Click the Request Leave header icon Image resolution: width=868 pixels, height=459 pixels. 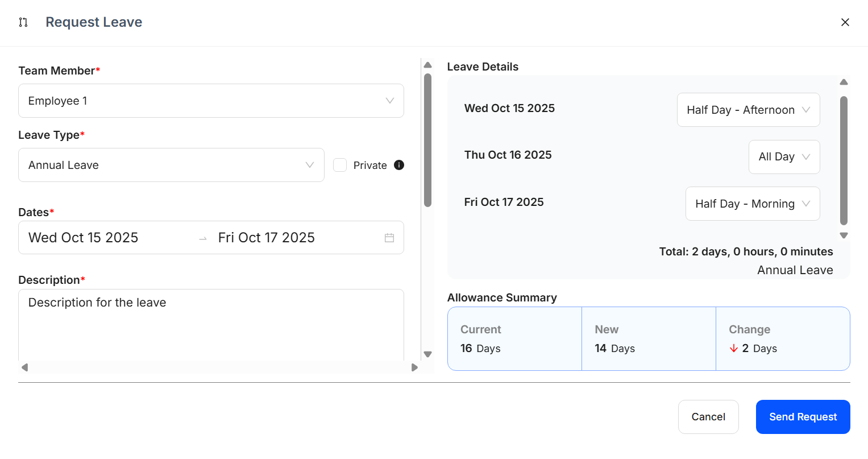coord(23,22)
